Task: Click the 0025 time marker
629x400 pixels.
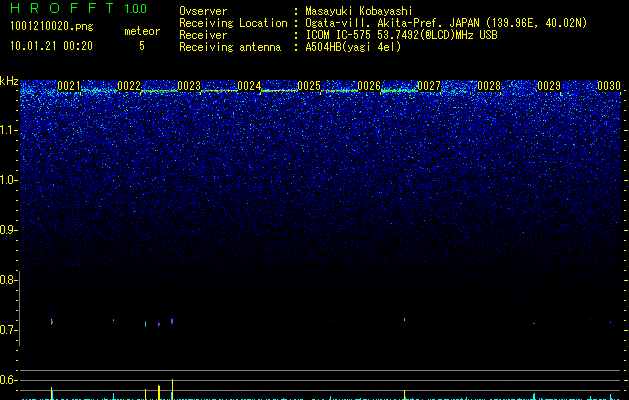Action: [309, 86]
